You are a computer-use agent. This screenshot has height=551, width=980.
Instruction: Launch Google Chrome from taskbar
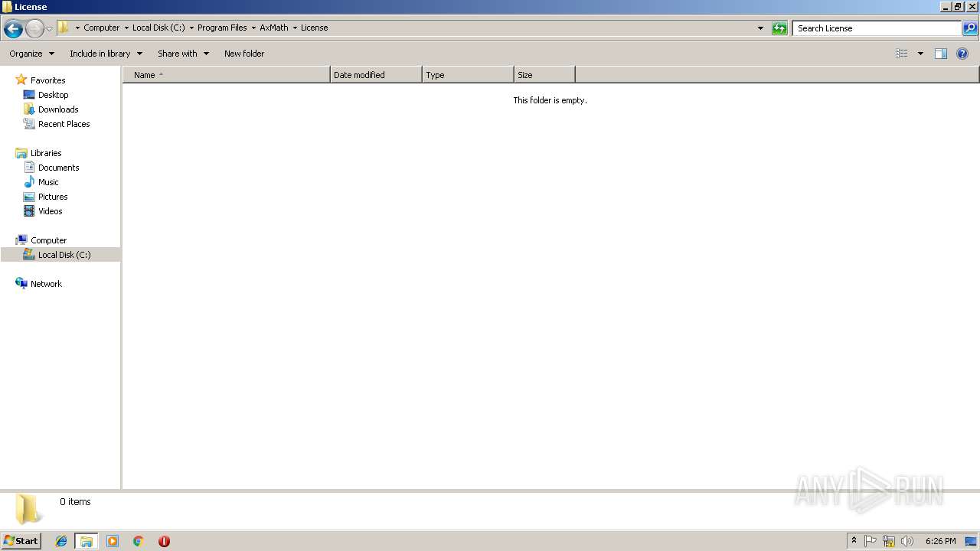click(139, 541)
